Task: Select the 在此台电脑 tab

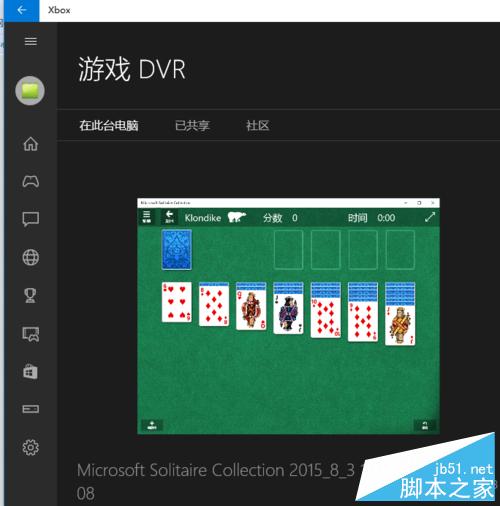Action: click(109, 126)
